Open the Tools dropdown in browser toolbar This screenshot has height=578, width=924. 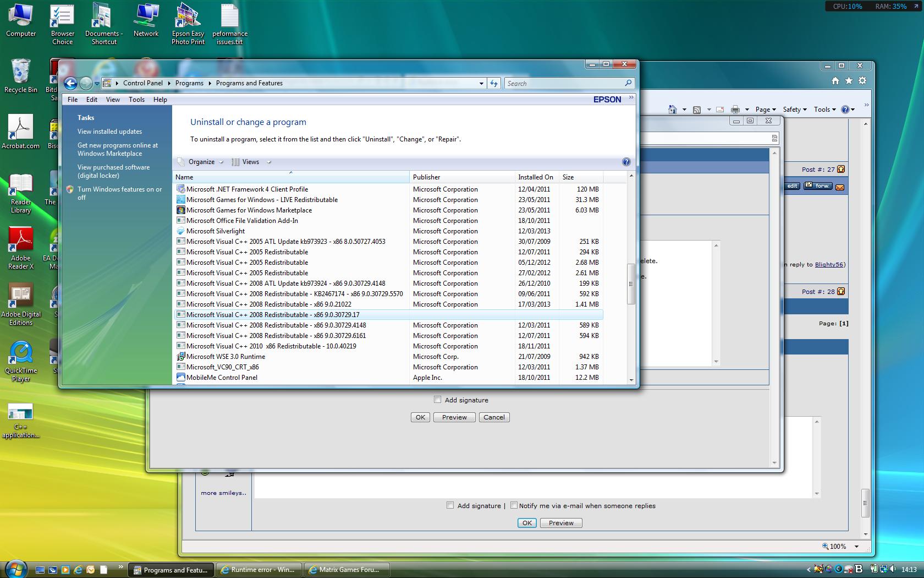click(x=825, y=110)
